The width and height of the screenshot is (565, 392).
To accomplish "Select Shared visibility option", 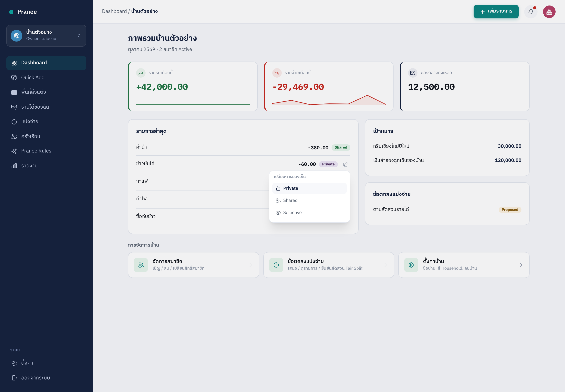I will pos(309,201).
